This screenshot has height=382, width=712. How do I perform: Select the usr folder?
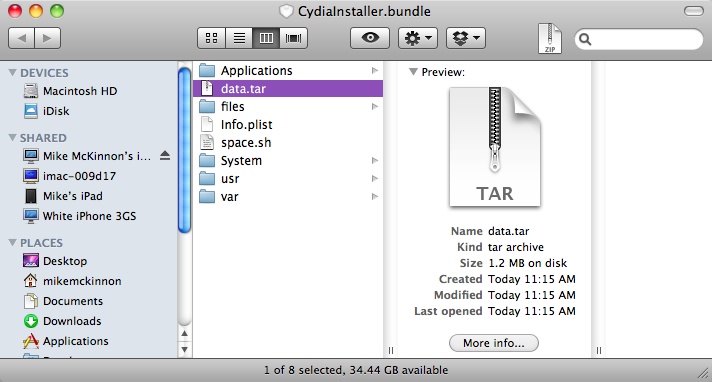click(288, 179)
